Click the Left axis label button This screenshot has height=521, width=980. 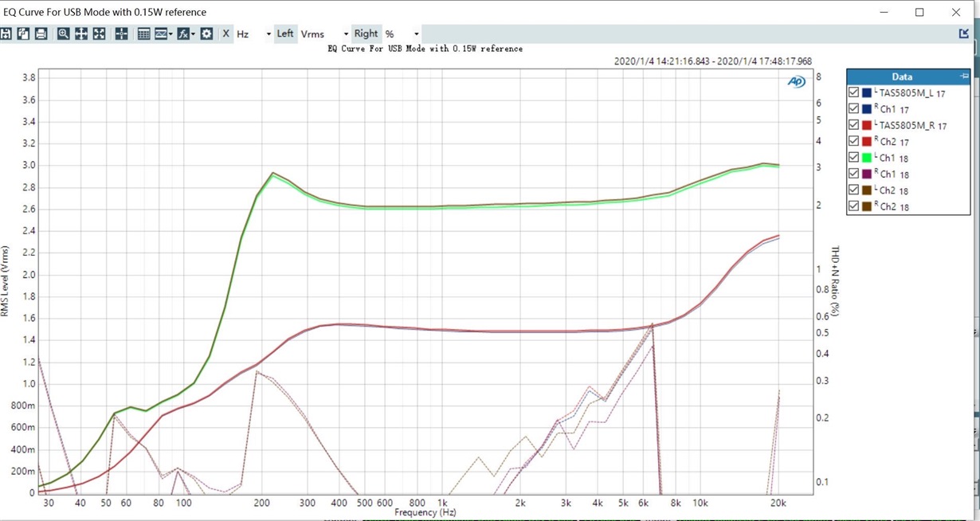[x=285, y=33]
